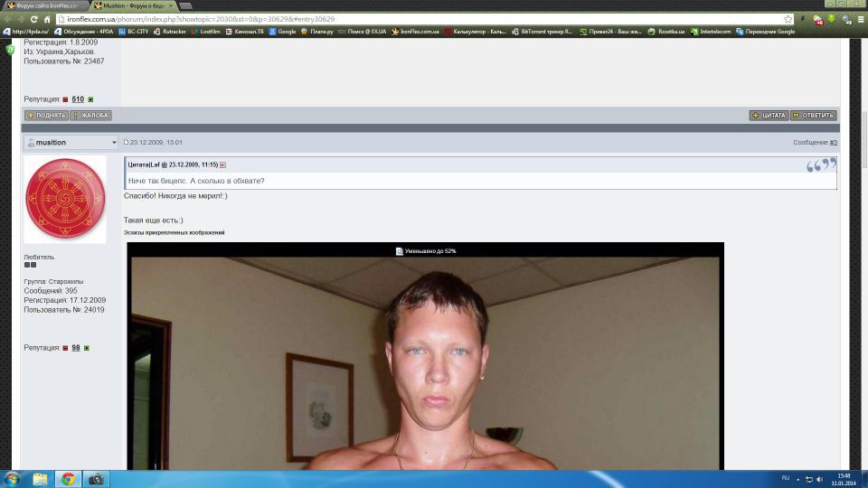
Task: Click the green plus reputation icon beside 610
Action: coord(90,99)
